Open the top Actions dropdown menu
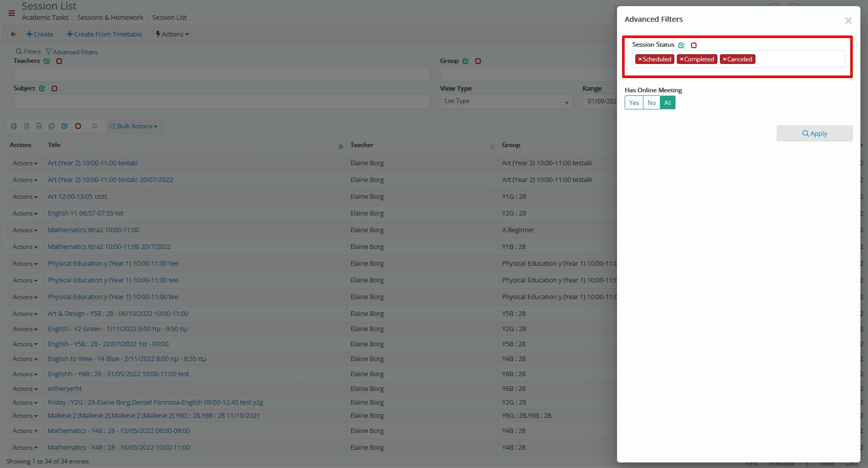 [x=172, y=34]
